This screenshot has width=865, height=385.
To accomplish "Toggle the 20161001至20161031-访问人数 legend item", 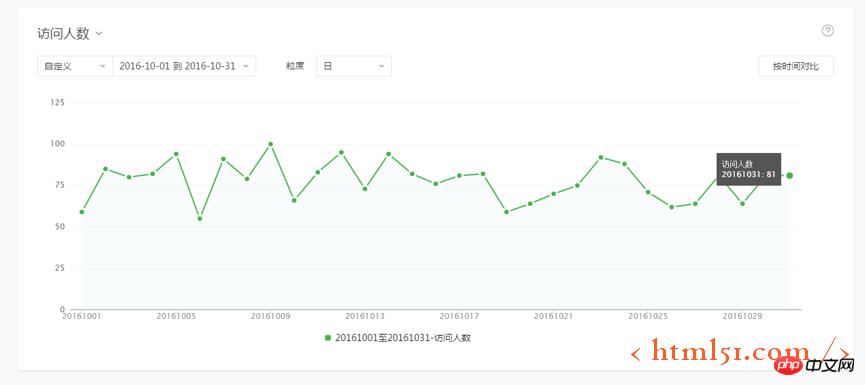I will point(398,338).
